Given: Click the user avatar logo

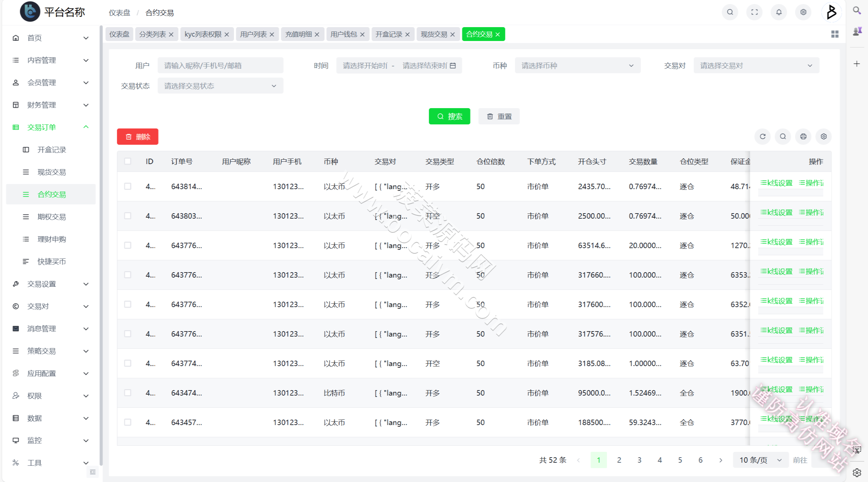Looking at the screenshot, I should pos(831,12).
